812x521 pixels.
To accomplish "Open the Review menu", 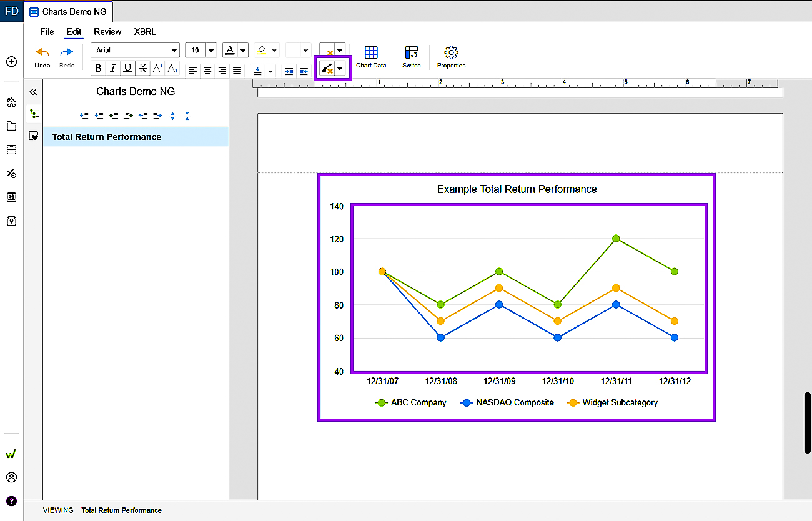I will click(x=107, y=32).
